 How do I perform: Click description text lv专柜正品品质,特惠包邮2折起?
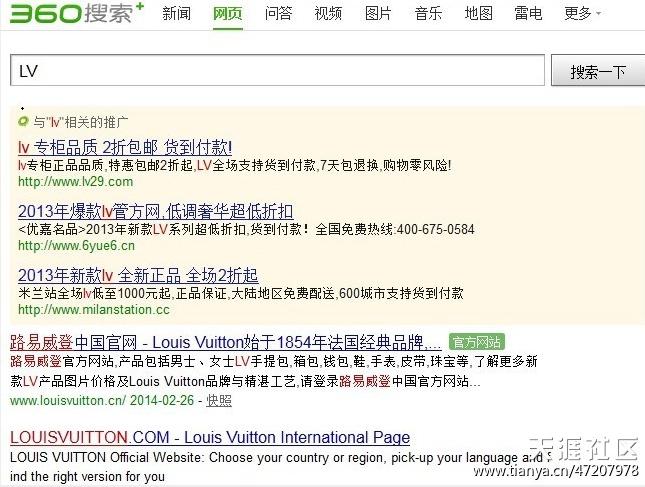[x=105, y=165]
